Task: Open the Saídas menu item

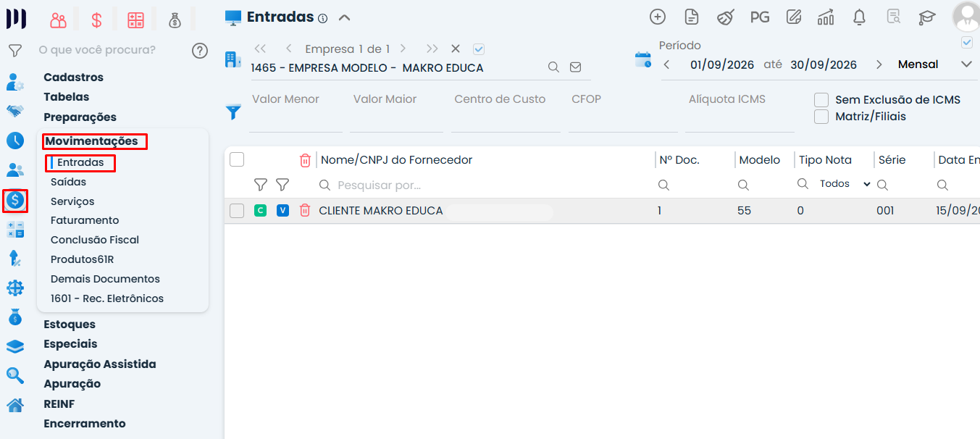Action: (x=69, y=182)
